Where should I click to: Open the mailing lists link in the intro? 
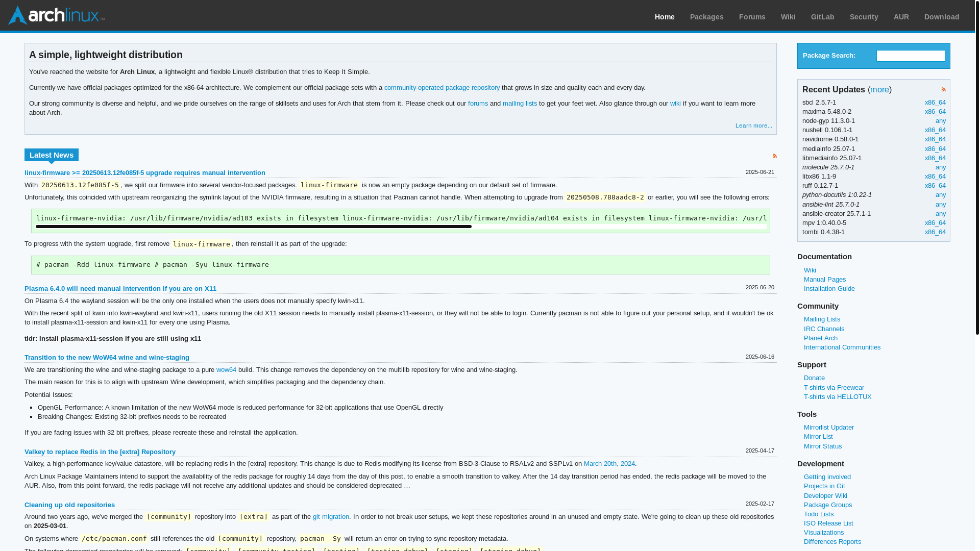(x=520, y=104)
